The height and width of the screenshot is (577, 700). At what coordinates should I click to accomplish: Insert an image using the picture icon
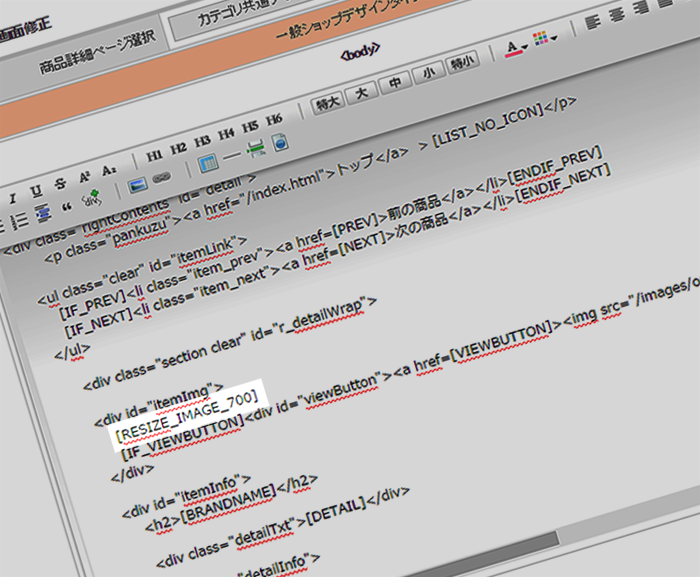(138, 185)
